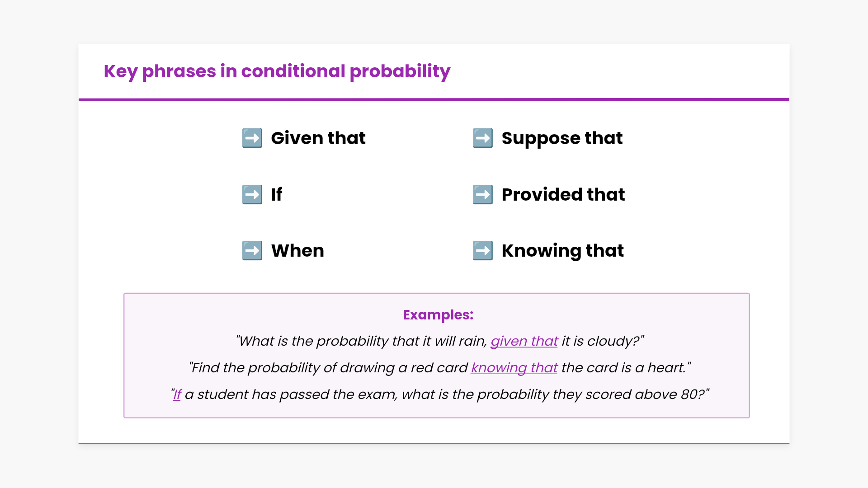This screenshot has width=868, height=488.
Task: Select the arrow icon beside When
Action: 252,251
